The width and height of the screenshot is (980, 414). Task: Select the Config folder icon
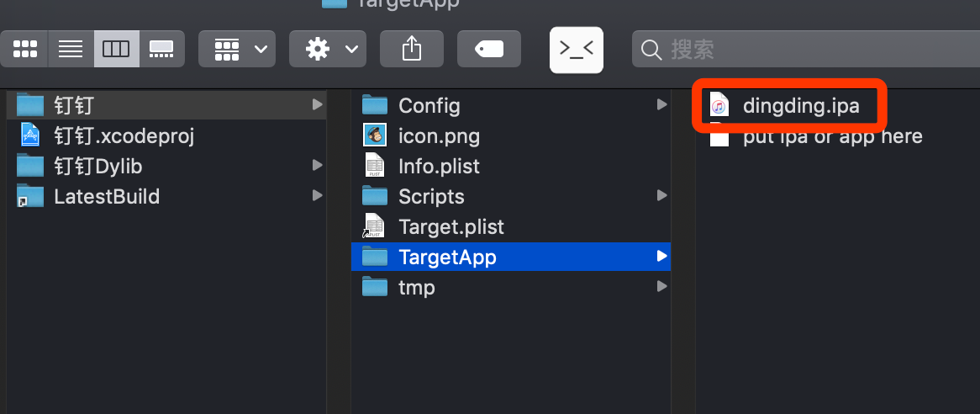375,105
